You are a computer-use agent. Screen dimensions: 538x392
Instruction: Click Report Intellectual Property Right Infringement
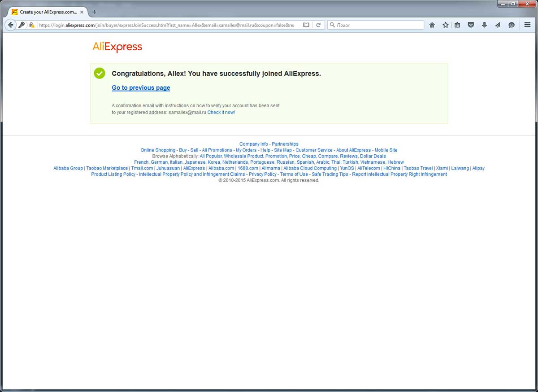pos(399,174)
